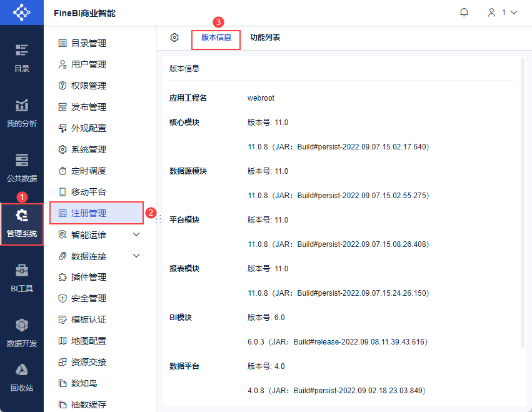Click the notification bell icon
The image size is (532, 412).
464,13
